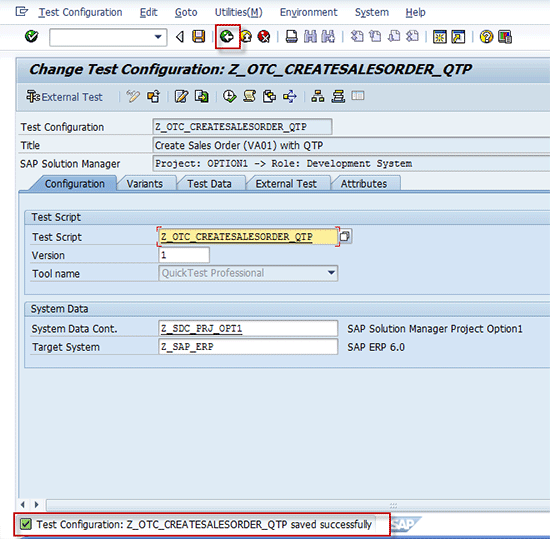Click the Test Script input field
Screen dimensions: 550x539
(x=248, y=237)
